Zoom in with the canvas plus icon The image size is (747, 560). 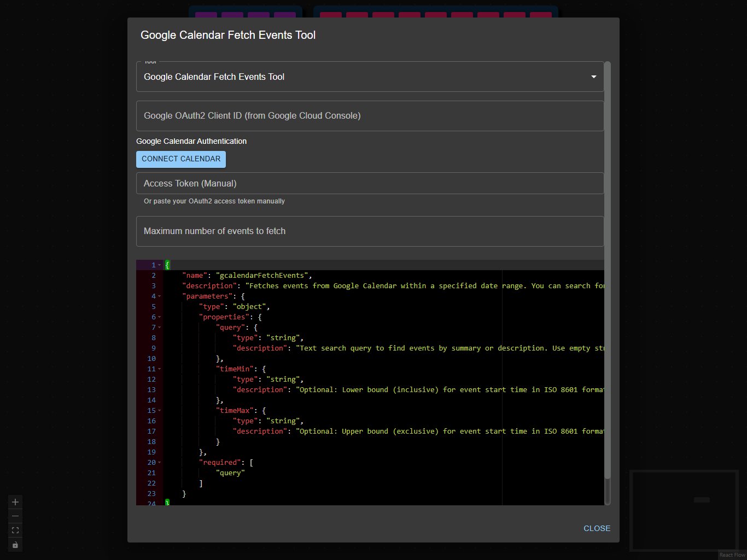click(15, 502)
